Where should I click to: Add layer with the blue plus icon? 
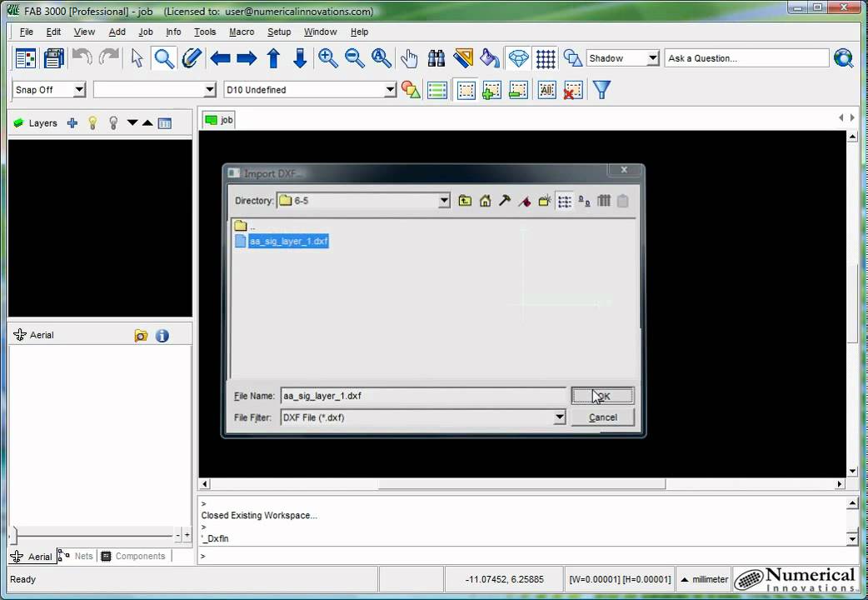(72, 123)
